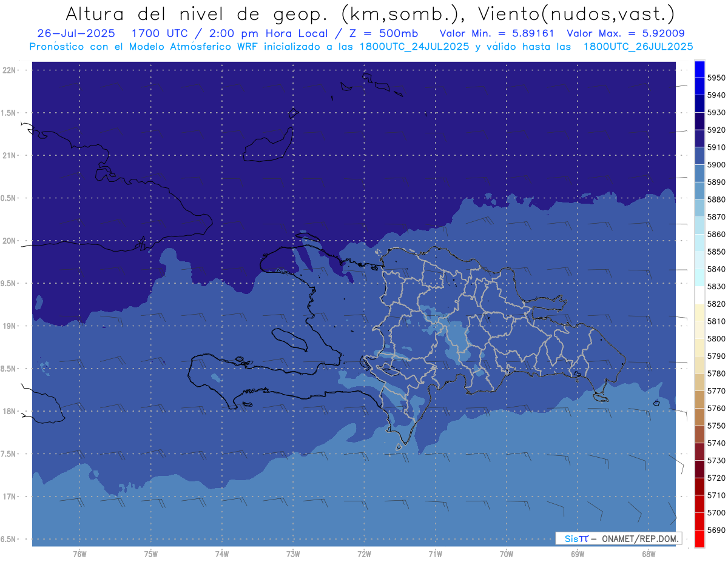Select the 'Valor Min. = 5.89161' text
This screenshot has height=562, width=728.
point(499,34)
